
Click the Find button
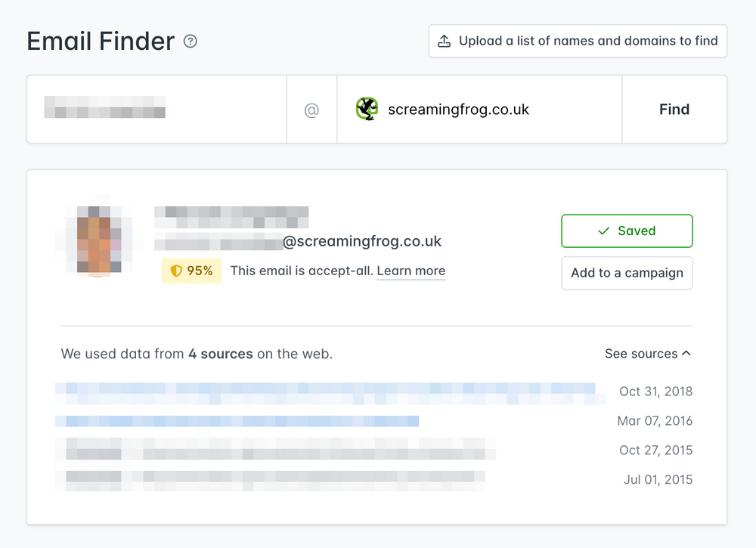pos(674,109)
